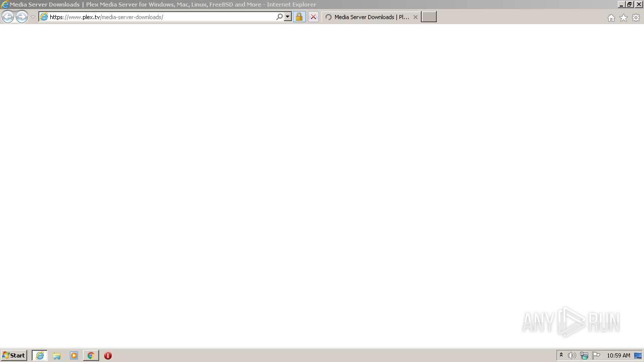Open the volume speaker tray icon

coord(572,355)
